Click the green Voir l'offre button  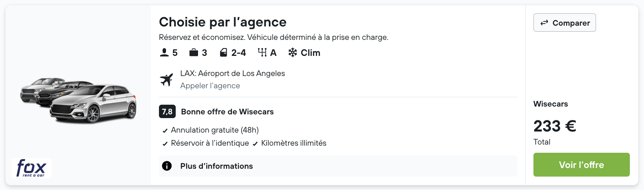581,165
